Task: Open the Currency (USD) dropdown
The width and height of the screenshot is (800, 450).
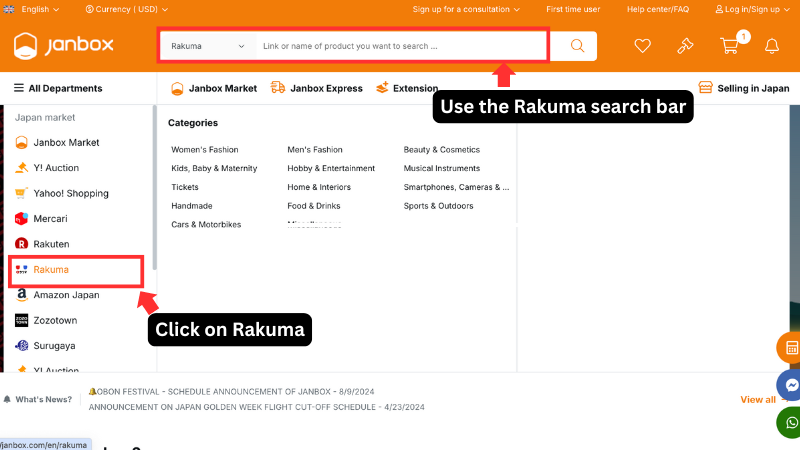Action: [127, 9]
